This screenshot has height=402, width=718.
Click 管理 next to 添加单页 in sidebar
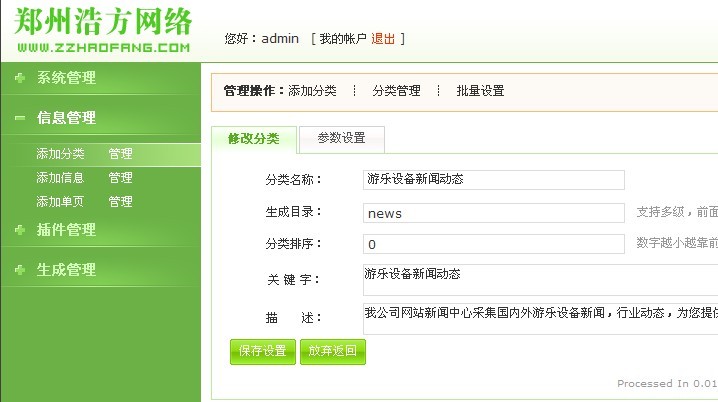click(x=120, y=202)
